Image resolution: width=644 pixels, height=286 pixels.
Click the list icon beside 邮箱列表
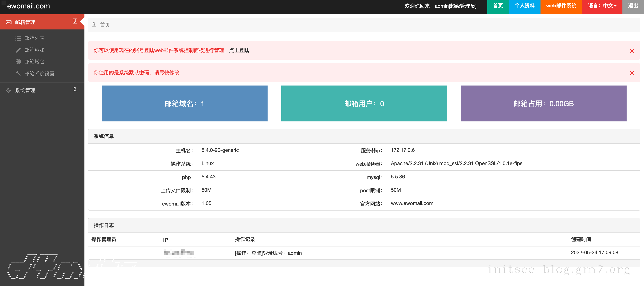tap(18, 38)
